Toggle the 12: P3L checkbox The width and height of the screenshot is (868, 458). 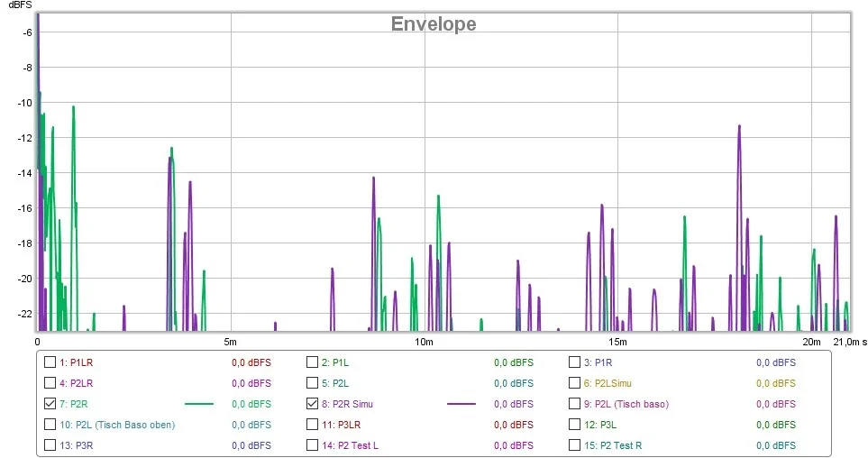(574, 425)
